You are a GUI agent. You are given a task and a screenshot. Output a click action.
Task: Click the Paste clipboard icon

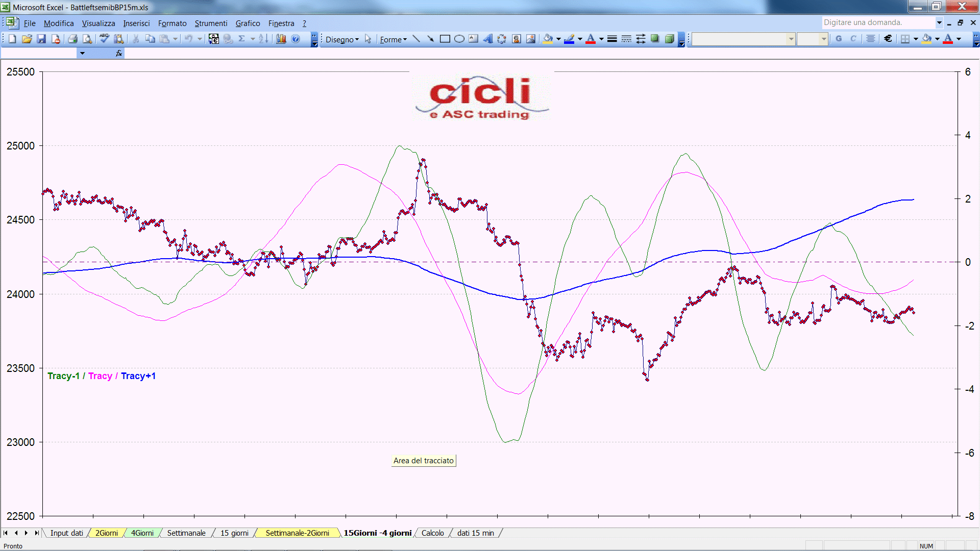click(x=164, y=39)
